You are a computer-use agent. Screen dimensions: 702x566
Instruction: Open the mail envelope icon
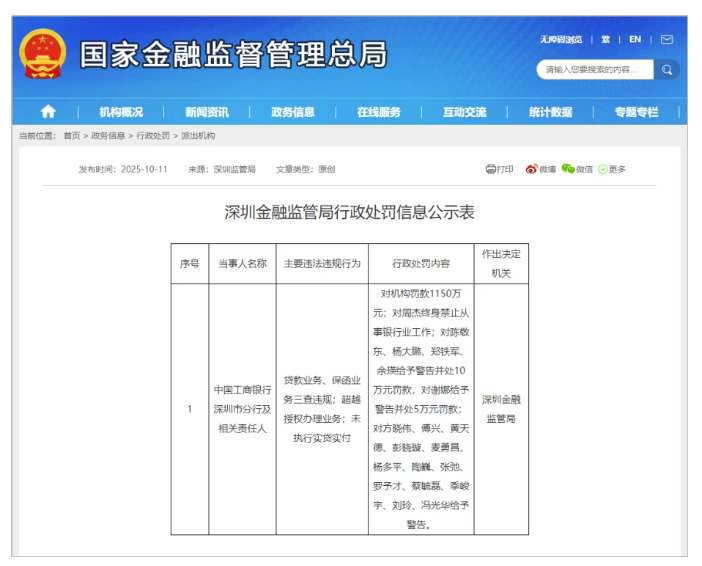point(666,40)
